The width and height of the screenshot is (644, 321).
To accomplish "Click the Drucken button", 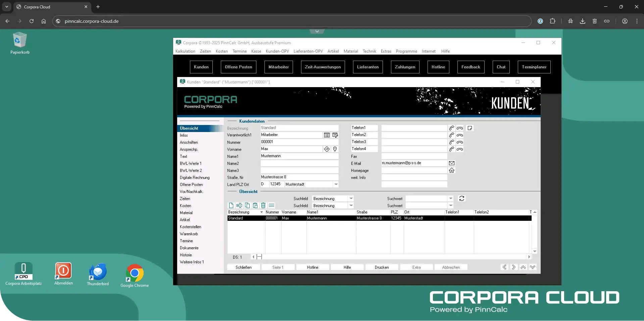I will click(382, 267).
